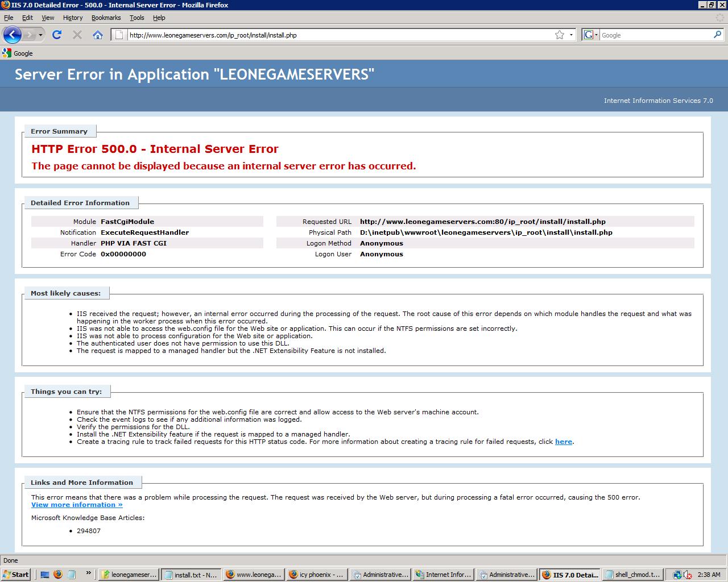The height and width of the screenshot is (582, 728).
Task: Bookmark this page with the star icon
Action: 560,35
